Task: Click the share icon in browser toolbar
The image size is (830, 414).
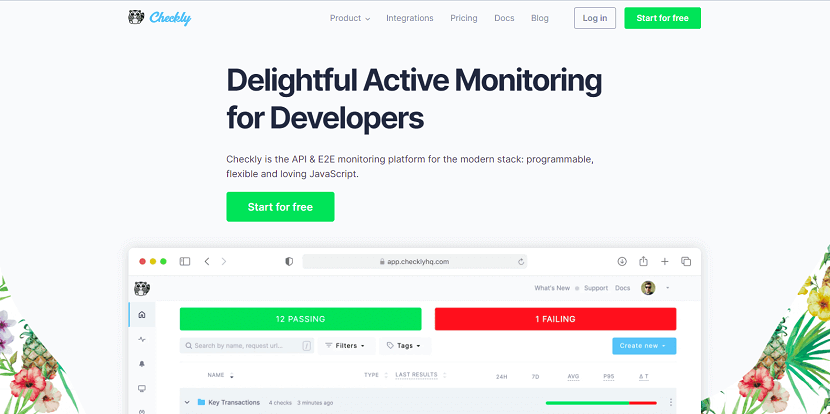Action: (643, 261)
